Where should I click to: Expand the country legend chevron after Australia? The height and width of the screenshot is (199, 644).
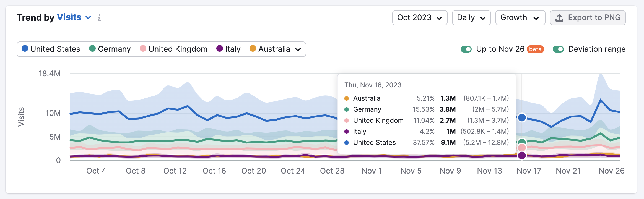click(298, 49)
